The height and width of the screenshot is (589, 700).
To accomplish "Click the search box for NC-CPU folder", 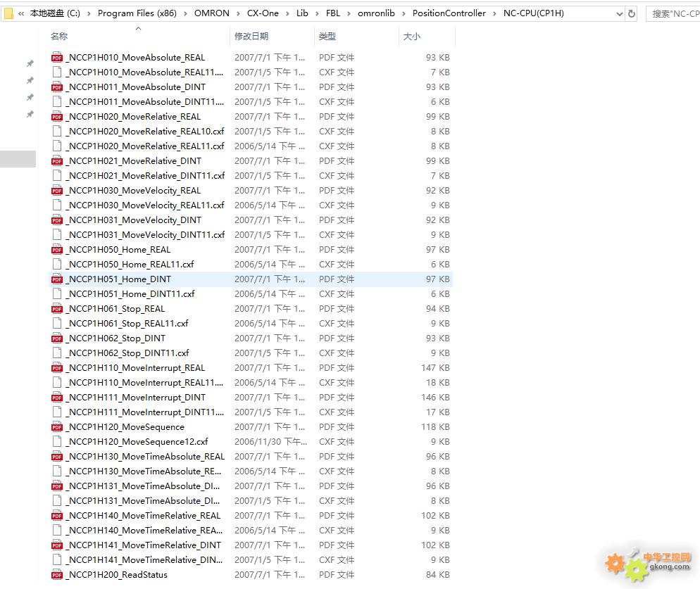I will [x=673, y=14].
